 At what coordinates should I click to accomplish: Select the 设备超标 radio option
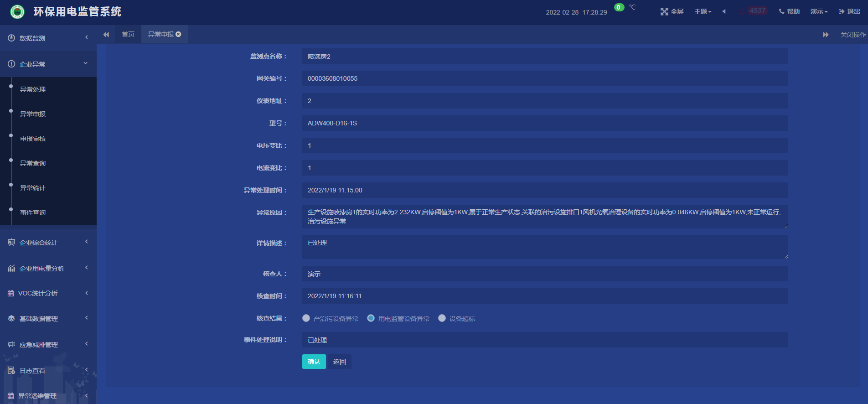(x=442, y=318)
